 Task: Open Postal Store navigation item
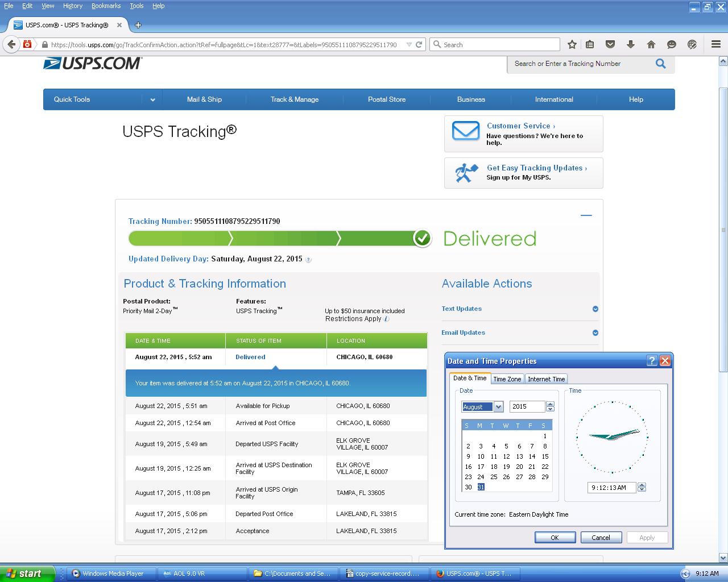tap(387, 99)
